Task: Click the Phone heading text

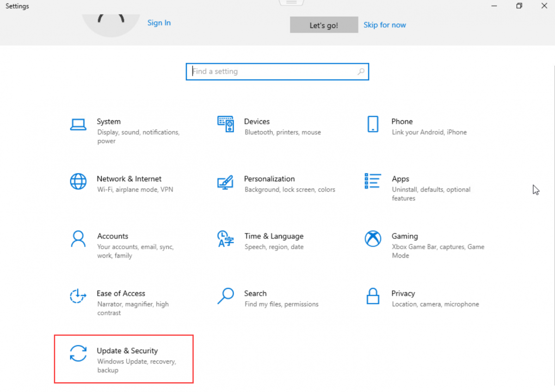Action: (x=402, y=122)
